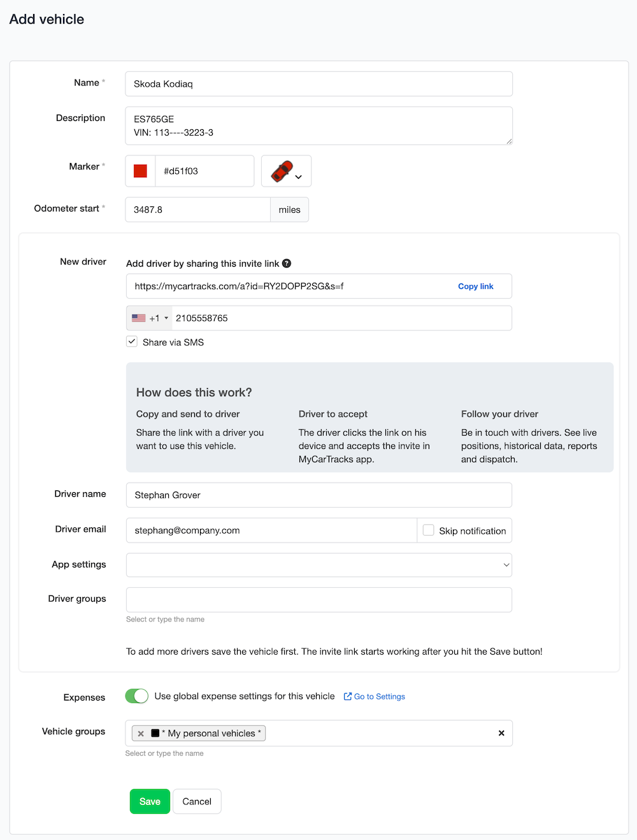Click the black color square in vehicle group tag
Screen dimensions: 637x840
point(155,734)
